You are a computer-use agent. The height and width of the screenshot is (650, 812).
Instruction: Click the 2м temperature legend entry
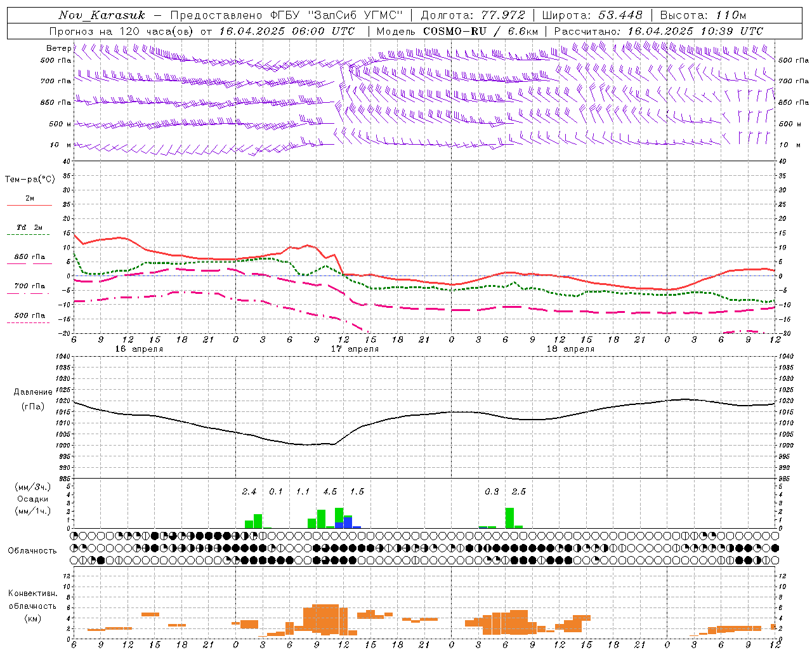pyautogui.click(x=30, y=198)
